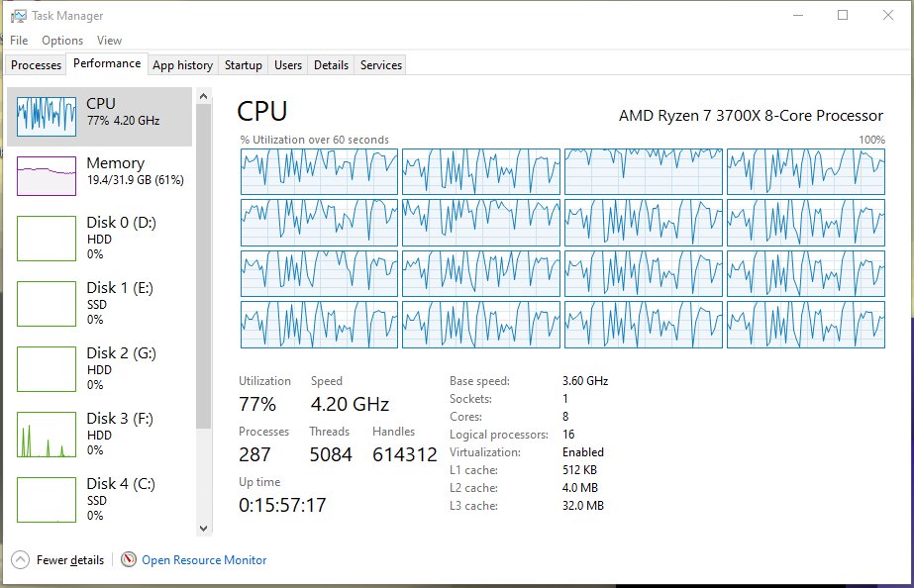Viewport: 914px width, 588px height.
Task: Select Disk 0 (D:) HDD entry
Action: tap(100, 239)
